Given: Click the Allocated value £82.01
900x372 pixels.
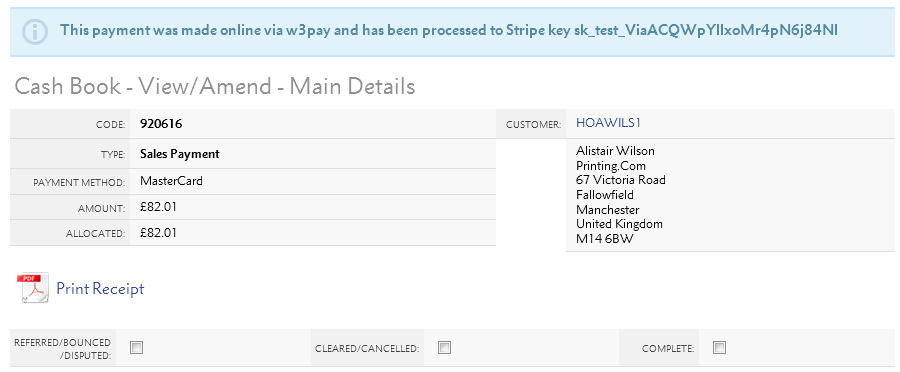Looking at the screenshot, I should [x=158, y=232].
